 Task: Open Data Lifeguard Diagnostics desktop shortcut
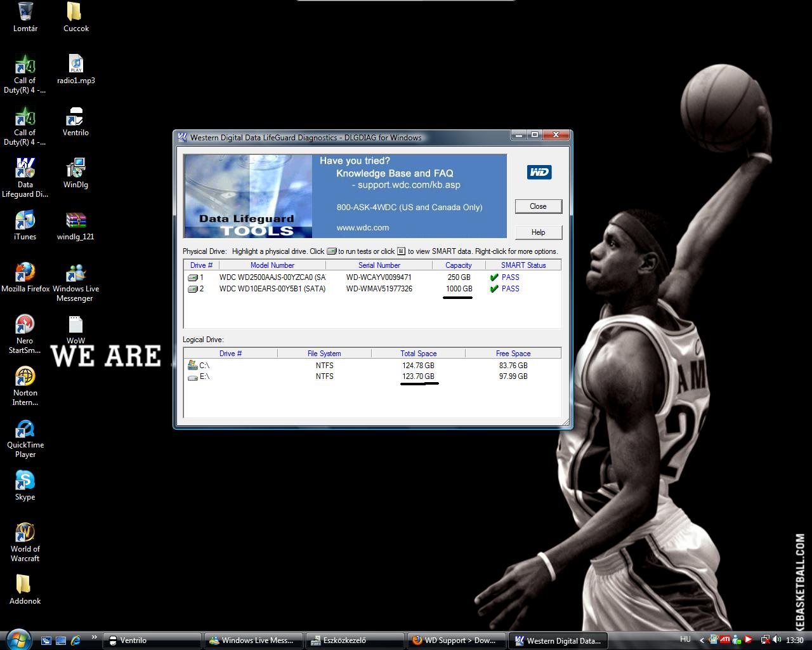[25, 178]
